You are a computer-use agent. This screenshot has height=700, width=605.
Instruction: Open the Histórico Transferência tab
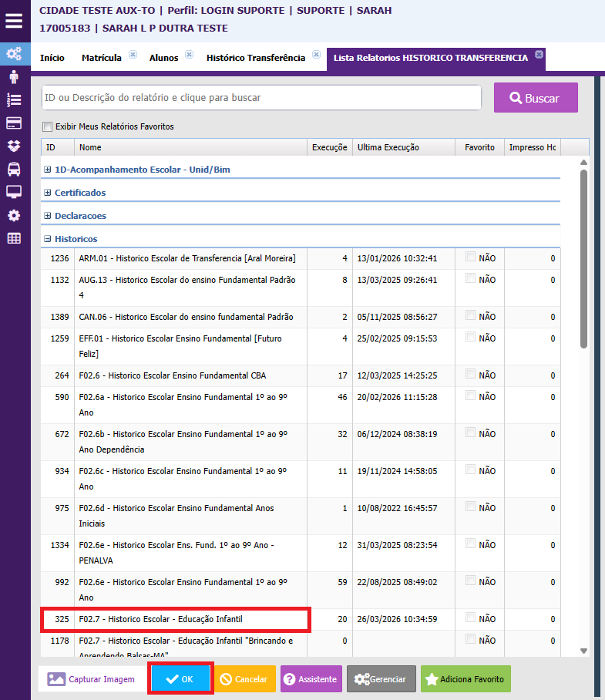click(255, 58)
